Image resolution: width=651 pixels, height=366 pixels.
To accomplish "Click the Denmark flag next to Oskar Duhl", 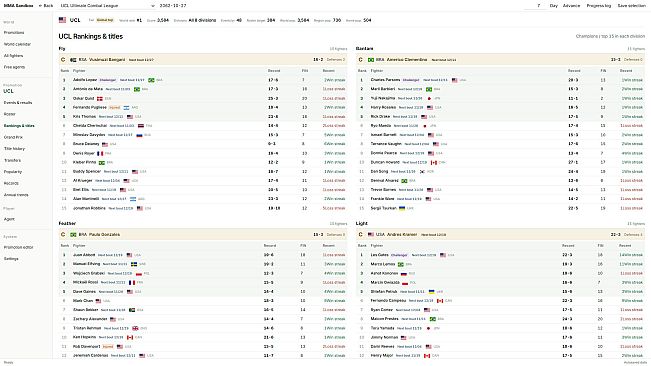I will coord(100,98).
